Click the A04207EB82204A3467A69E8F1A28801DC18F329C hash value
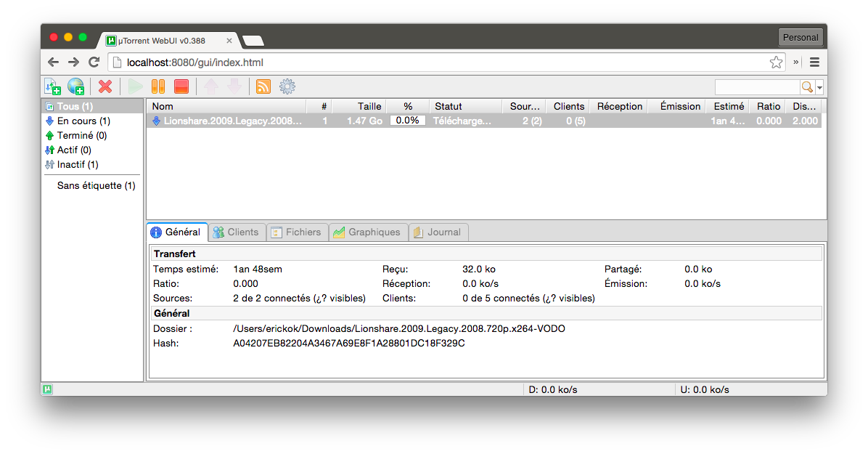The height and width of the screenshot is (454, 868). click(349, 343)
